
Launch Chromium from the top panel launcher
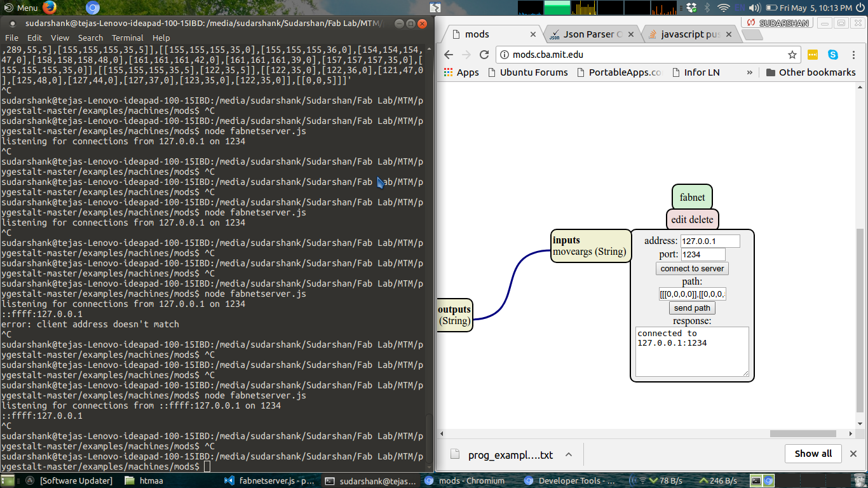93,8
